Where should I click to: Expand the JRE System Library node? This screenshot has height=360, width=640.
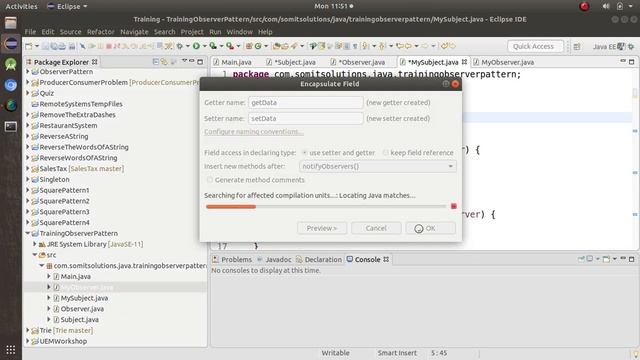(35, 244)
